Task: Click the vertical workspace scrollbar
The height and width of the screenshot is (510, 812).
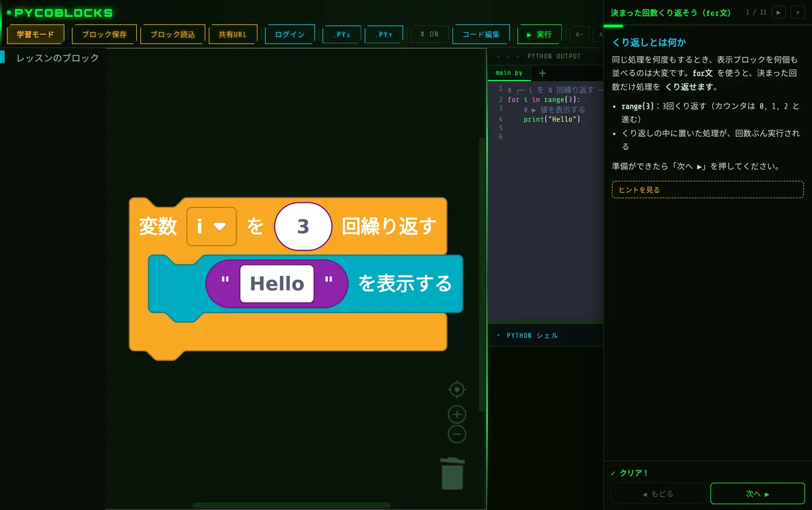Action: pos(481,275)
